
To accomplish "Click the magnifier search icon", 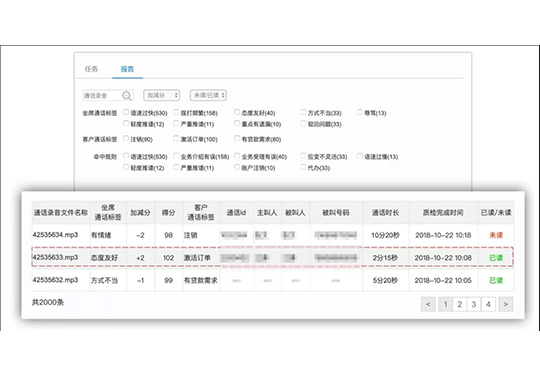I will coord(127,95).
